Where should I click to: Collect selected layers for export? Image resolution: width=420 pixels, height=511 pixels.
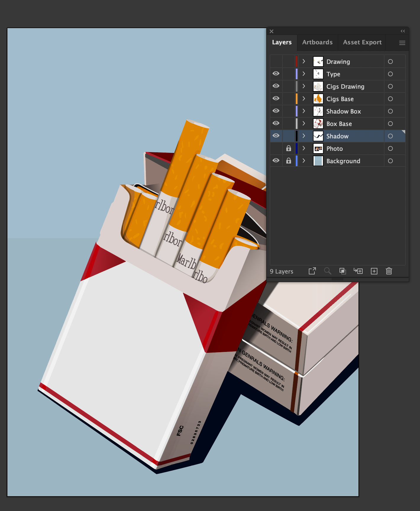point(312,271)
